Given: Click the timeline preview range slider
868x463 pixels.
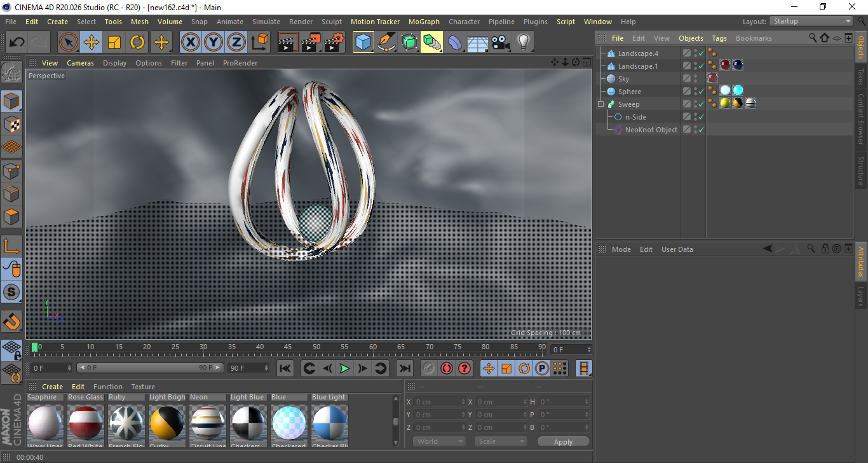Looking at the screenshot, I should pyautogui.click(x=150, y=368).
